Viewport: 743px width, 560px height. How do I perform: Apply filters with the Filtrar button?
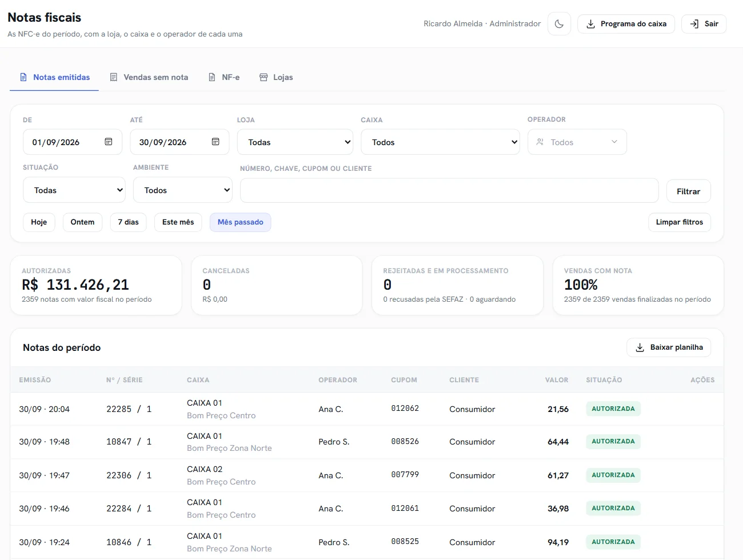click(x=688, y=191)
